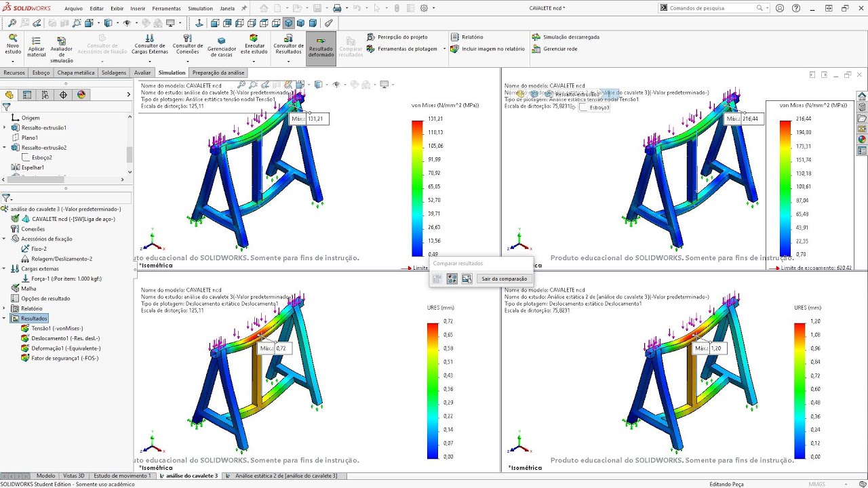Switch to Análise estática 2 study tab
The height and width of the screenshot is (488, 868).
(x=286, y=476)
